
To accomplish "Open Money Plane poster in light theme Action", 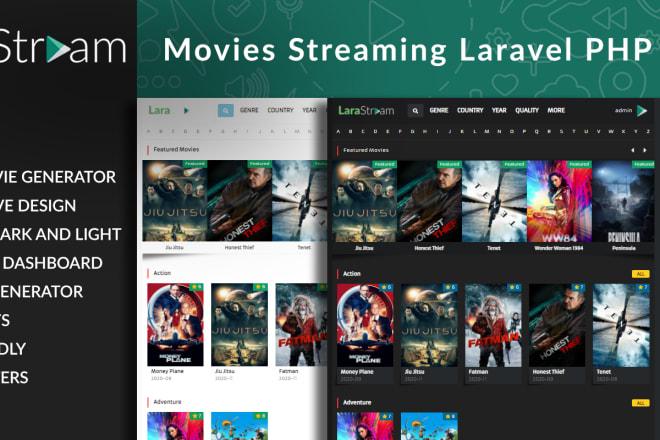I will click(175, 325).
